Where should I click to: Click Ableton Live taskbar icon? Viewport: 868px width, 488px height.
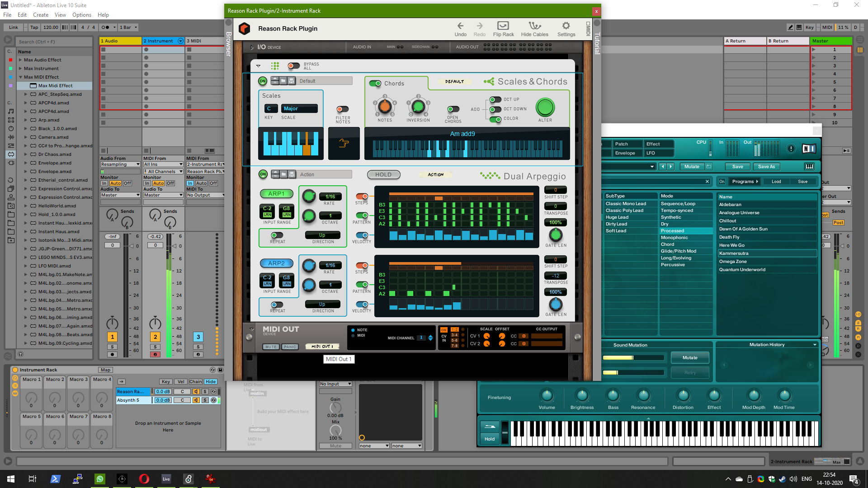(x=166, y=479)
